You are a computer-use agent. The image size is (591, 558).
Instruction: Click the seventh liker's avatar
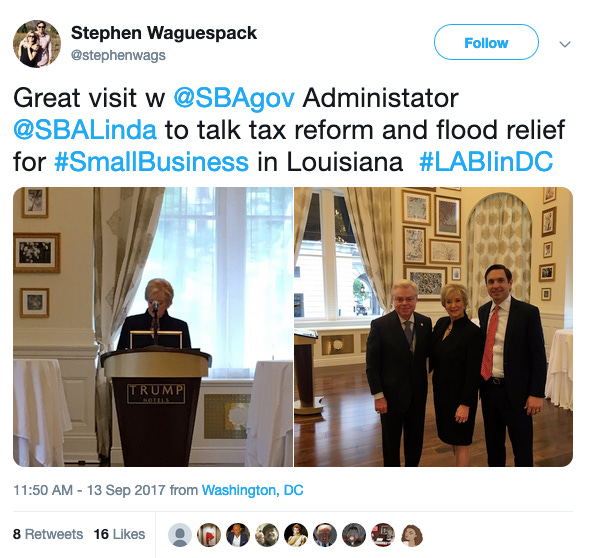point(354,535)
